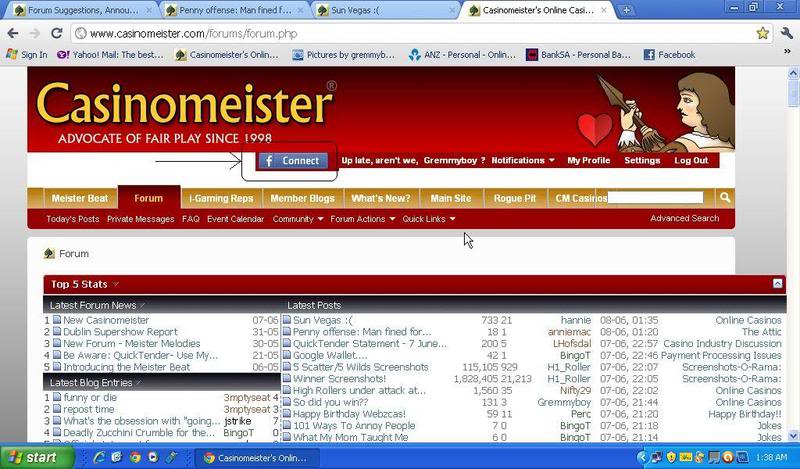Screen dimensions: 800x469
Task: Switch to Penny offense browser tab
Action: 236,10
